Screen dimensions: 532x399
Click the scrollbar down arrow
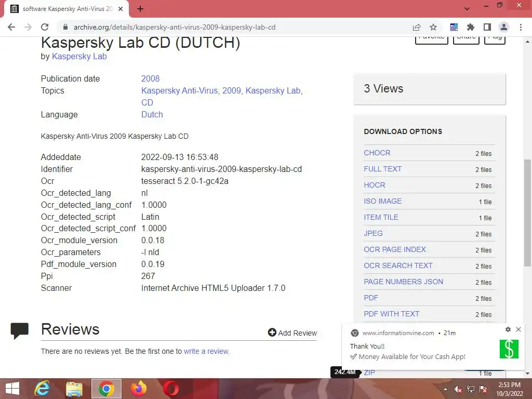(528, 374)
